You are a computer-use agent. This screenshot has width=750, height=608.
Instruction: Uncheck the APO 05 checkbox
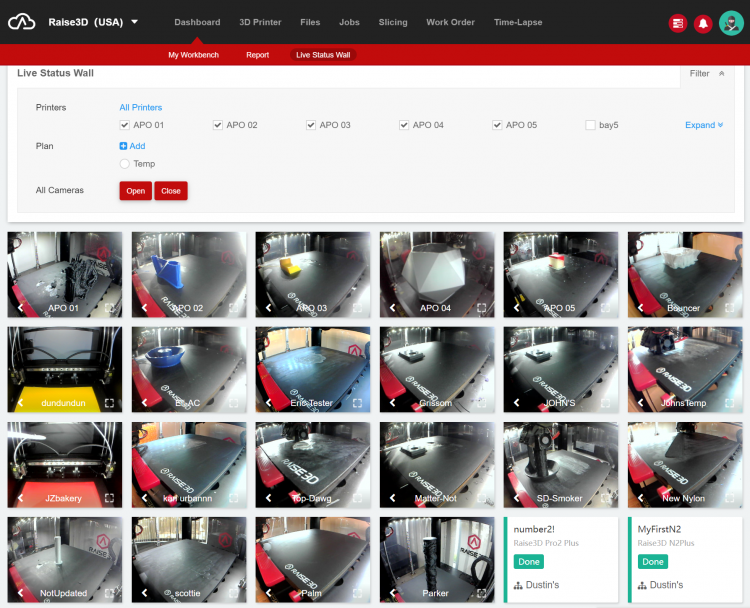pyautogui.click(x=497, y=125)
